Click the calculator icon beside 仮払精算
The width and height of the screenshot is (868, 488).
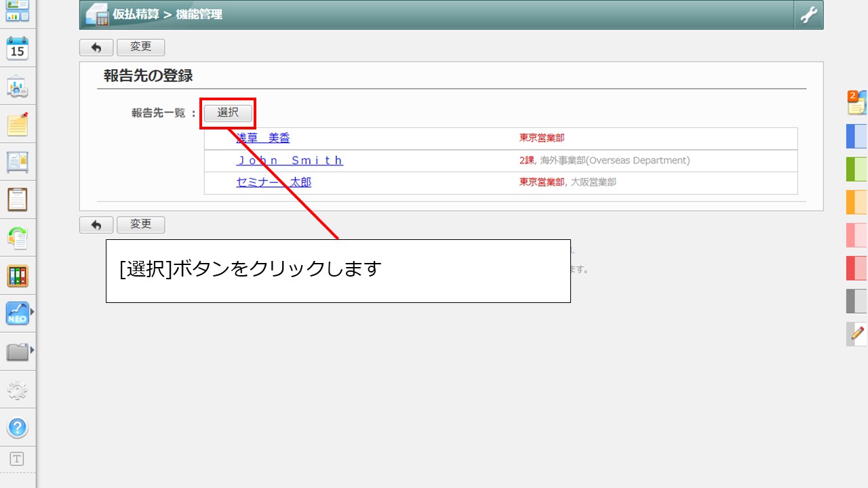[97, 15]
